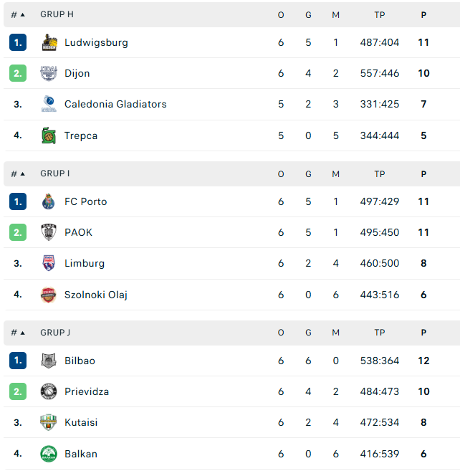Click the Bilbao team logo
460x476 pixels.
point(49,361)
